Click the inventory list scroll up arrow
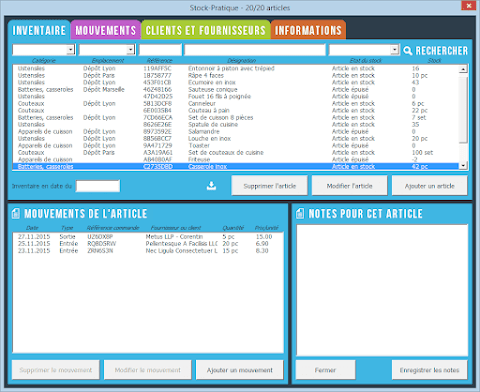This screenshot has width=480, height=392. [463, 69]
